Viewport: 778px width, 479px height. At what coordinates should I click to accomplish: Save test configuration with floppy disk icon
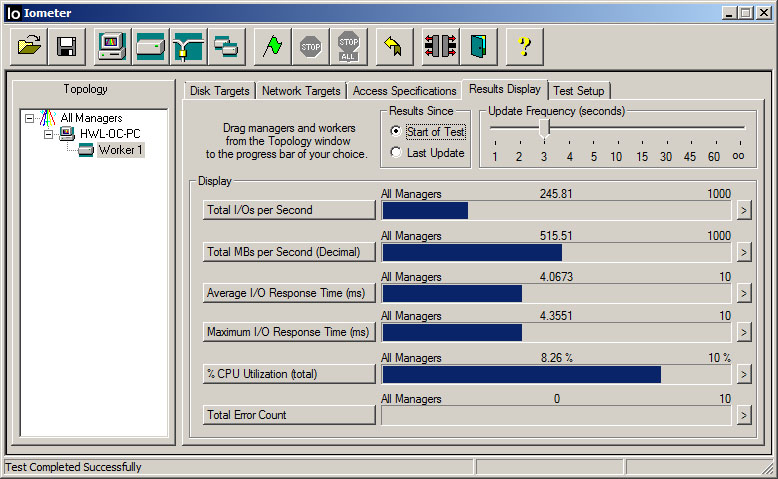66,47
